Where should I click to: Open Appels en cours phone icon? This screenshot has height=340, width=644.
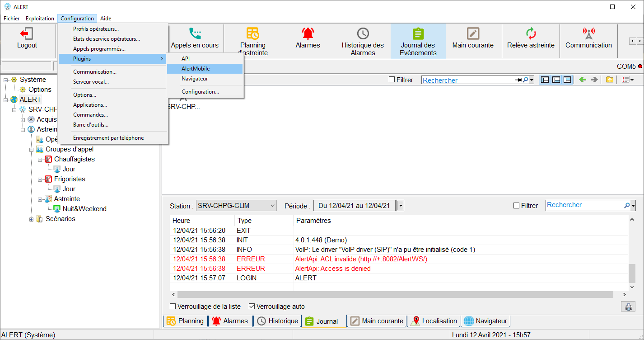click(195, 34)
